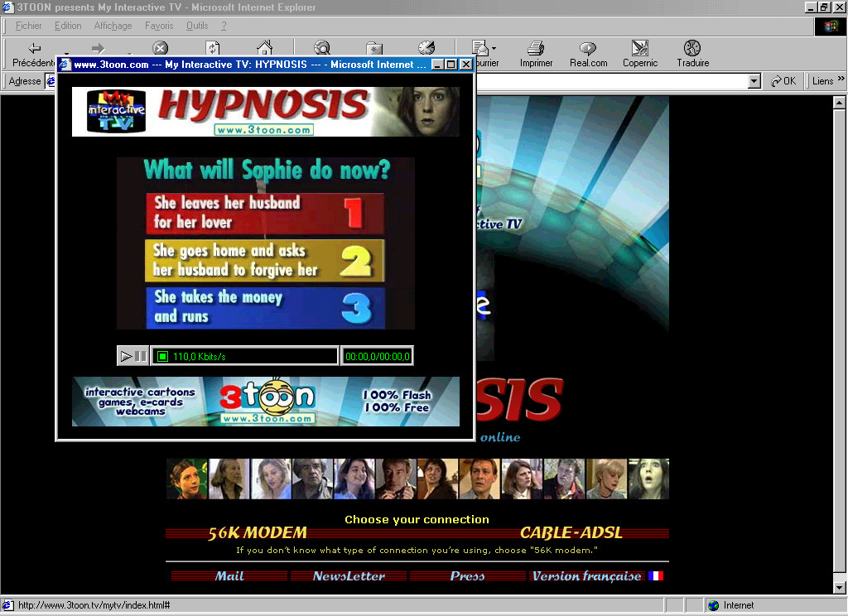Open the Press link
Image resolution: width=848 pixels, height=616 pixels.
tap(467, 576)
